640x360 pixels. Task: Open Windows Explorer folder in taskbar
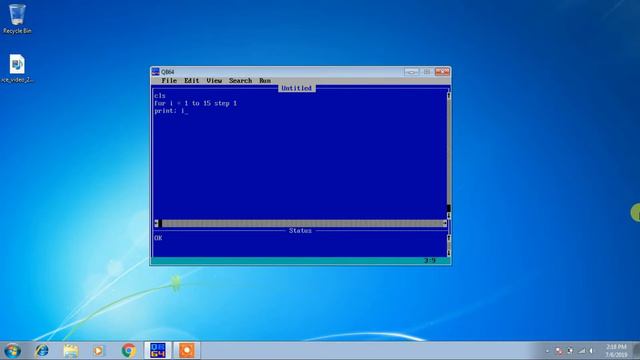point(71,351)
